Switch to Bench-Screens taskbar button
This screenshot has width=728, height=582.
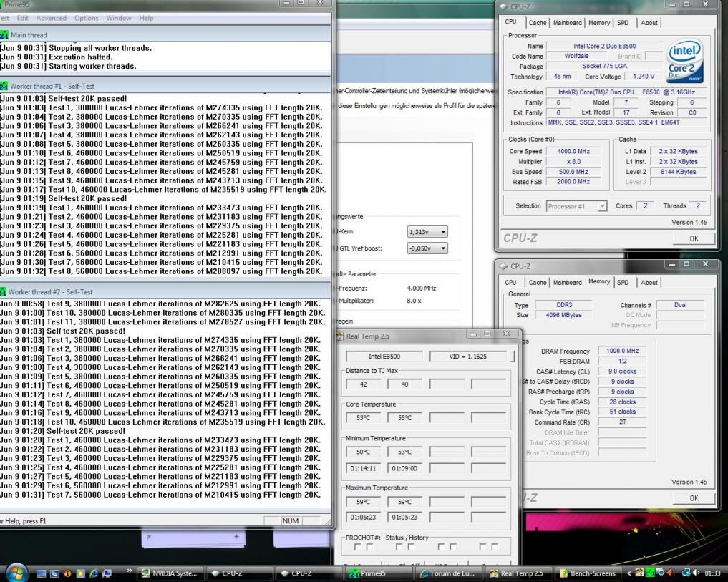588,573
